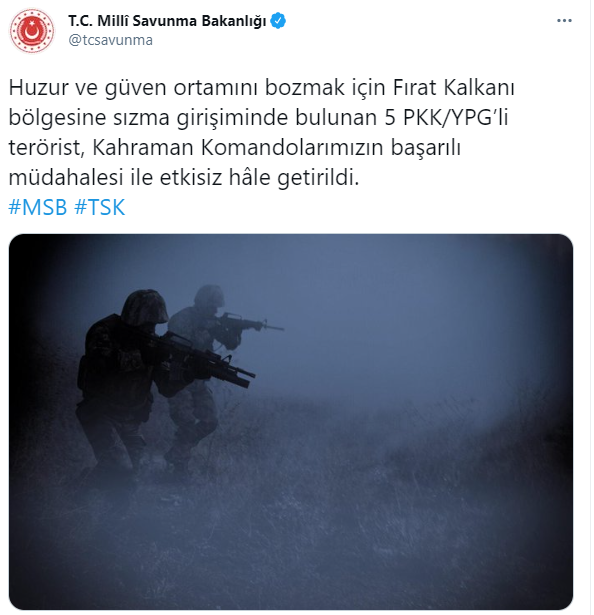This screenshot has height=615, width=594.
Task: Click "PKK/YPG'li" in the tweet text
Action: (456, 117)
